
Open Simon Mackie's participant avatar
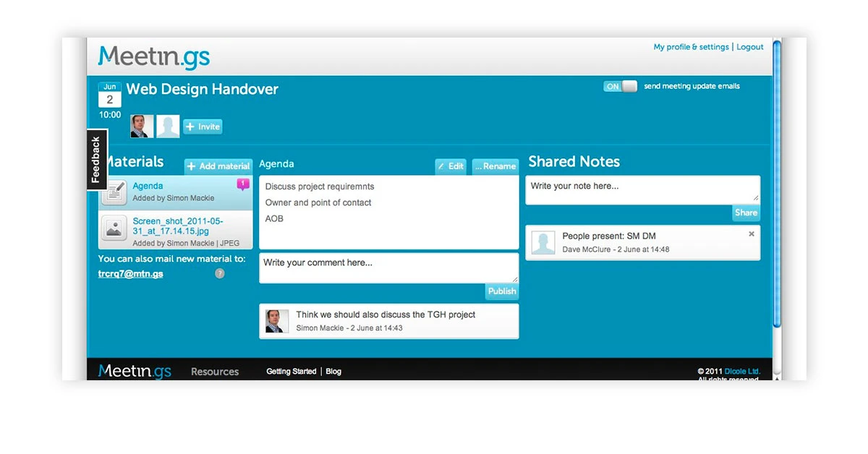(142, 127)
